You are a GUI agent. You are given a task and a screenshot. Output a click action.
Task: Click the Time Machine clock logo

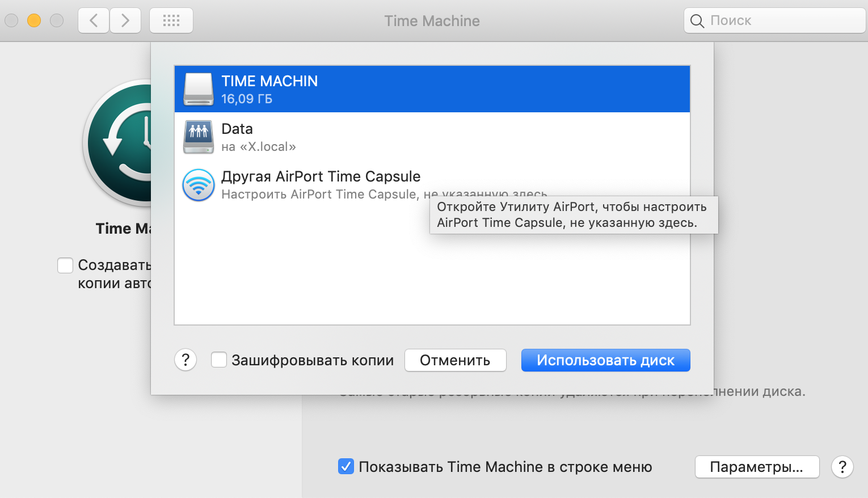pyautogui.click(x=117, y=143)
